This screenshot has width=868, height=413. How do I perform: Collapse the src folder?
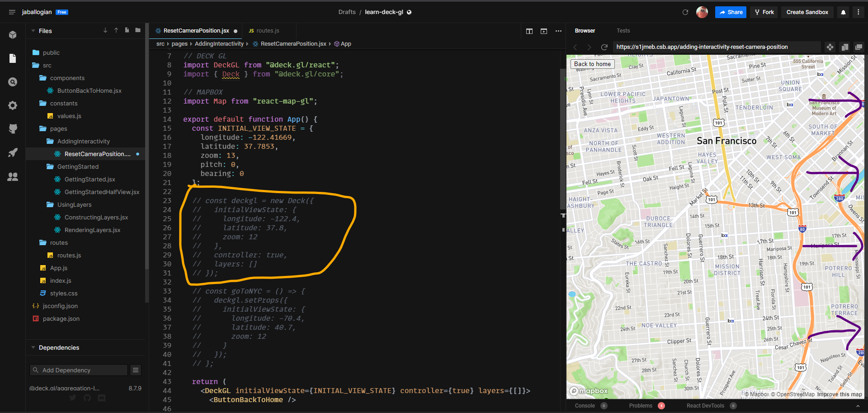coord(47,65)
